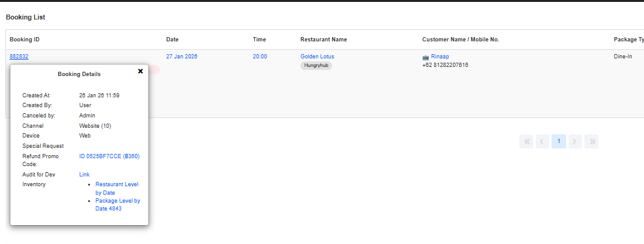Open the Golden Lotus restaurant link
This screenshot has width=644, height=244.
click(x=317, y=57)
